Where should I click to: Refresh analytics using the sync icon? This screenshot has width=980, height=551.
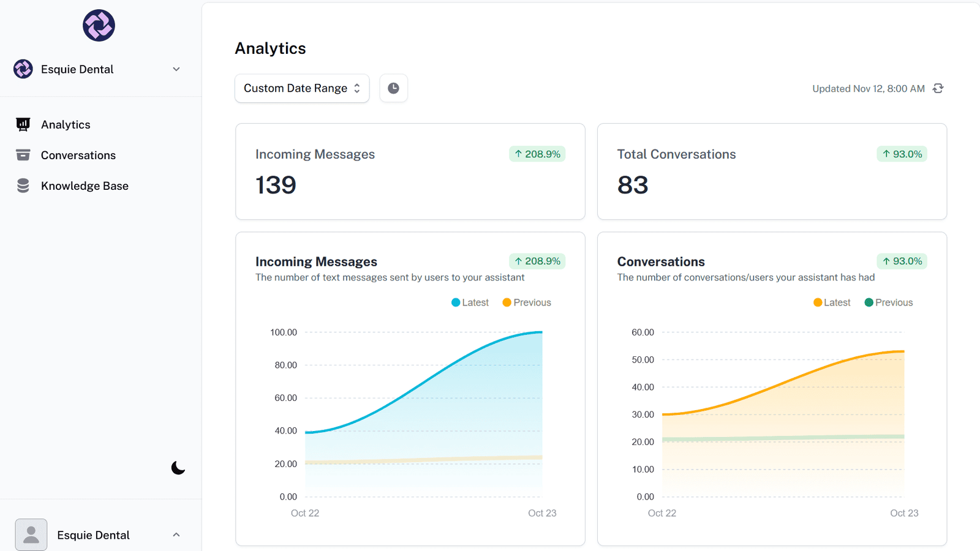point(938,89)
